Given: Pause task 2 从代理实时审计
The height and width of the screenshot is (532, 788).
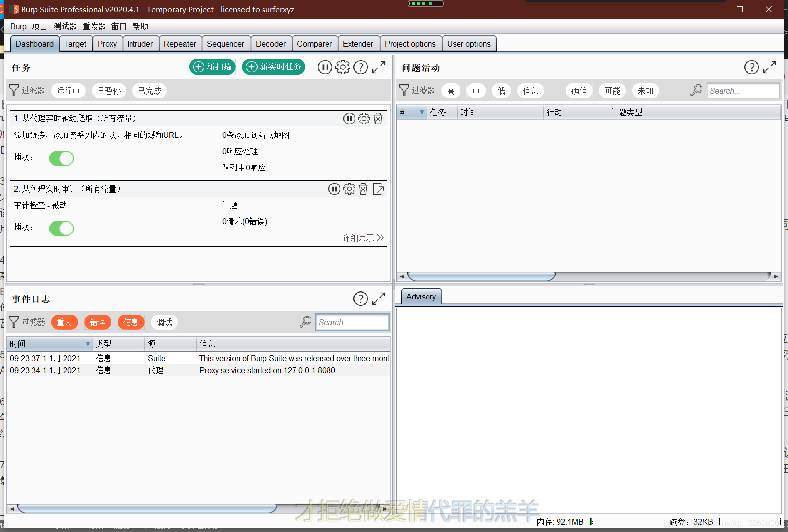Looking at the screenshot, I should click(334, 189).
